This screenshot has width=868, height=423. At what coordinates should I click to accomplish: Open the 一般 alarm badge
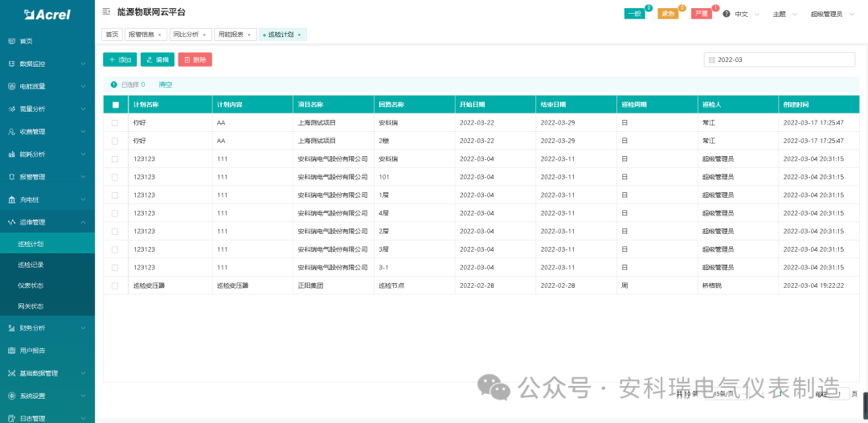(634, 14)
